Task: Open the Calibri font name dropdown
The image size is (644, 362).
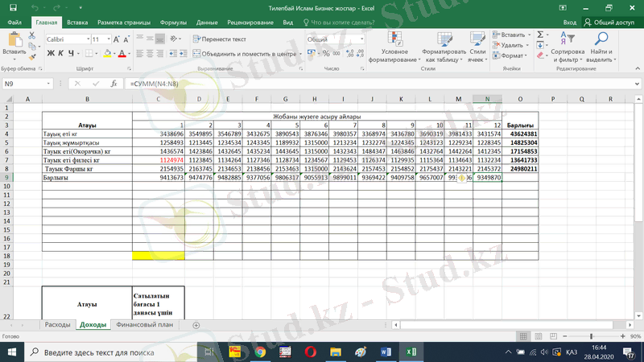Action: click(x=86, y=39)
